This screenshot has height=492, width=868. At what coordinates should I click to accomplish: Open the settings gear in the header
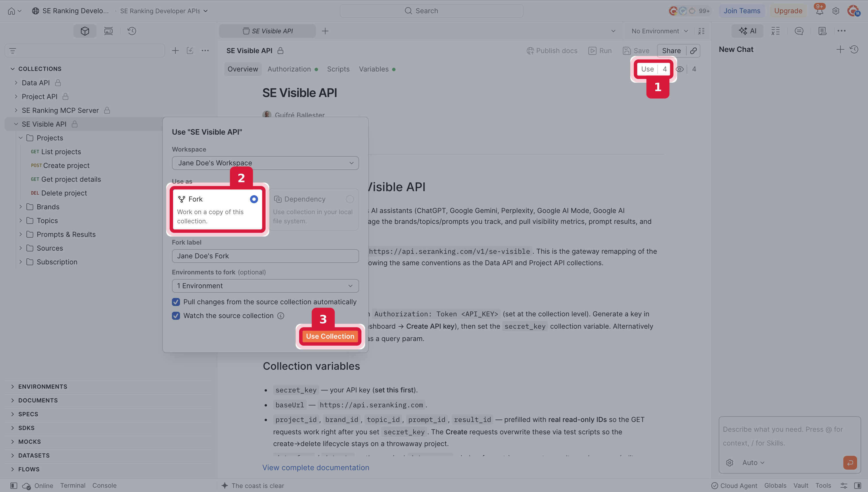tap(836, 11)
